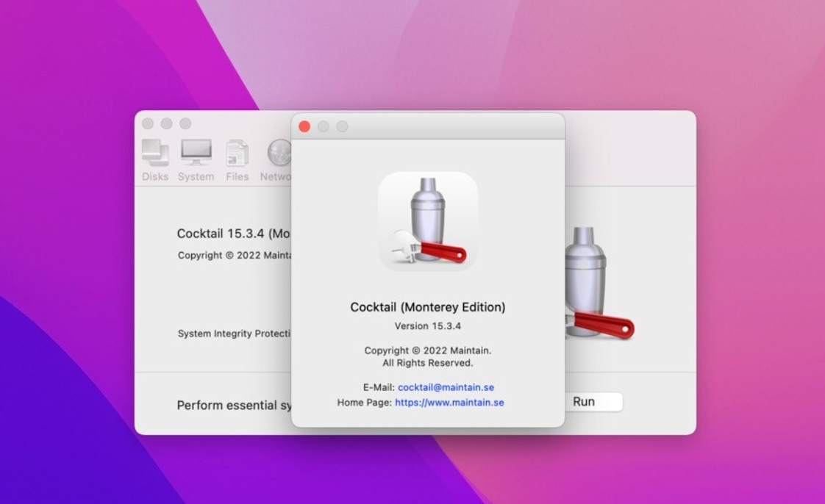Visit the https://www.maintain.se home page link
The height and width of the screenshot is (504, 825).
pyautogui.click(x=449, y=403)
